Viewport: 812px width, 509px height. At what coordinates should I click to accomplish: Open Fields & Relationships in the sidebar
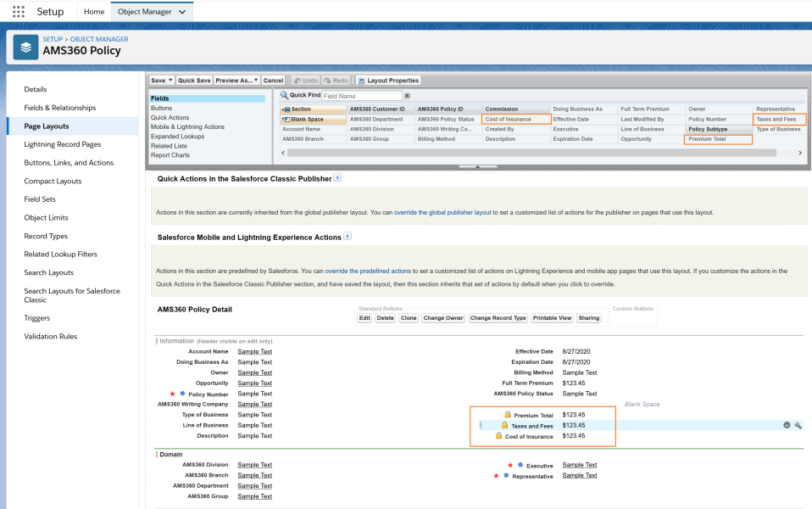pos(59,108)
